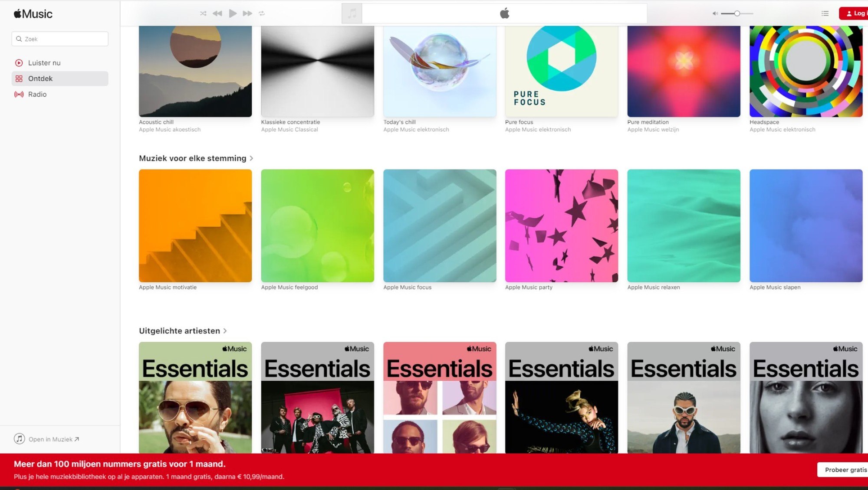Screen dimensions: 868x490
Task: Open Essentials cover with blonde dancer
Action: (562, 398)
